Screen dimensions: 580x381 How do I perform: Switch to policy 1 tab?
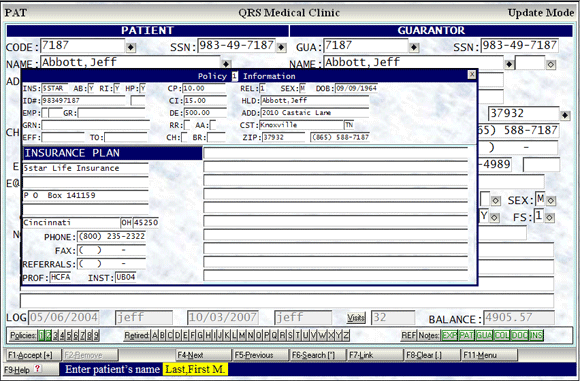(41, 336)
